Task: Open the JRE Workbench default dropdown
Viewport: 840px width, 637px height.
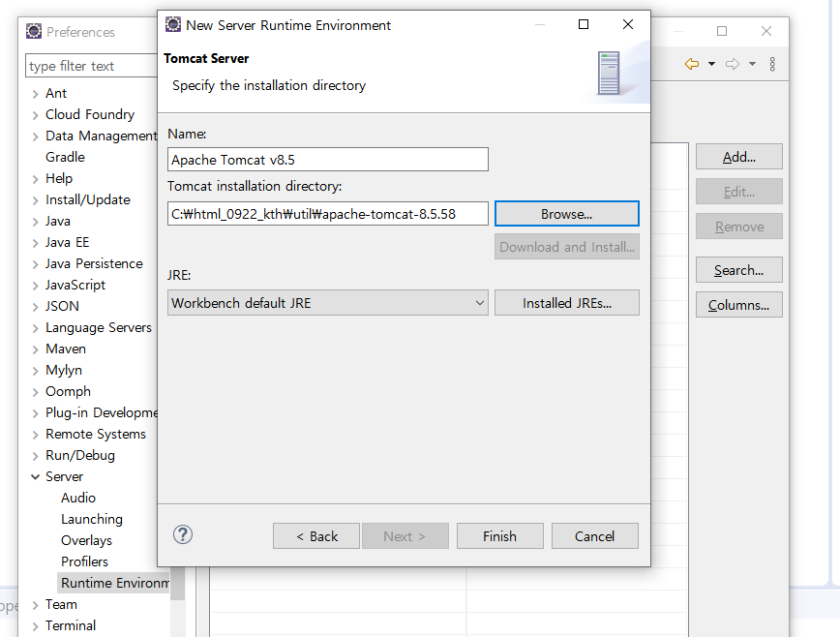Action: pyautogui.click(x=328, y=303)
